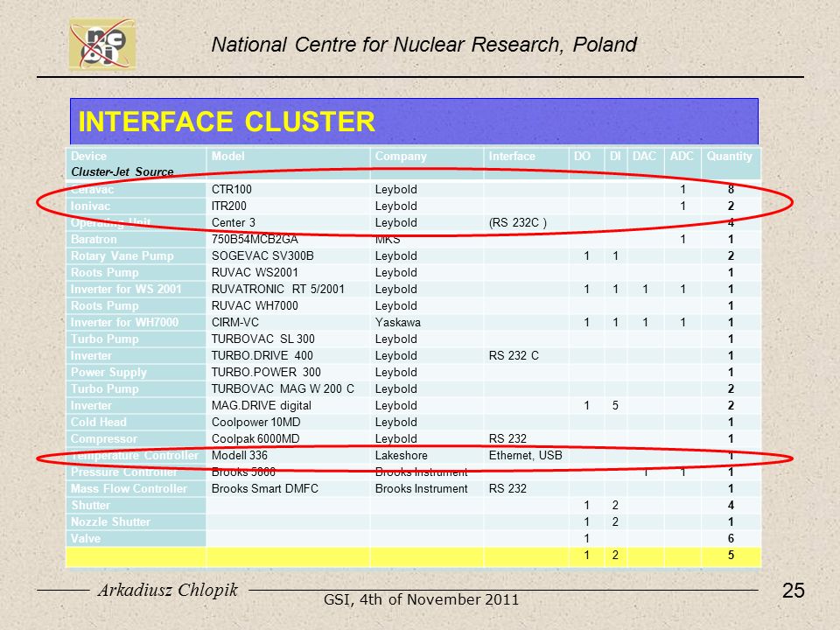
Task: Select the 'National Centre for Nuclear Research, Poland' heading
Action: click(423, 45)
